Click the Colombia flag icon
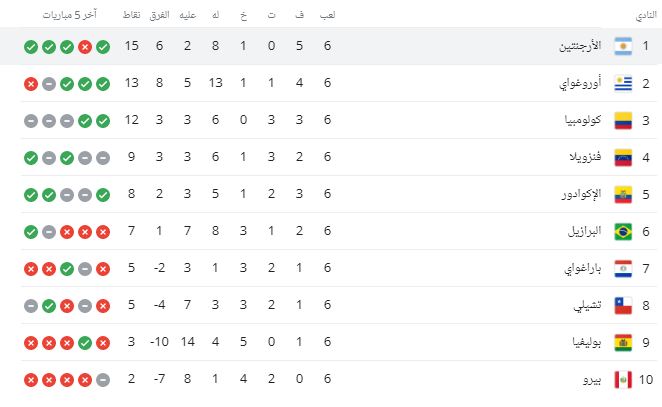Viewport: 662px width, 407px height. coord(623,121)
